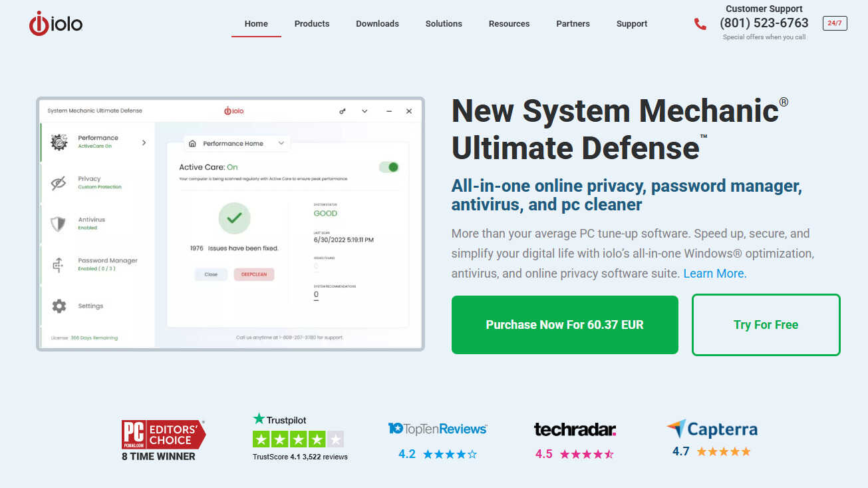Click the key icon in app title bar
Image resolution: width=868 pixels, height=488 pixels.
click(343, 111)
